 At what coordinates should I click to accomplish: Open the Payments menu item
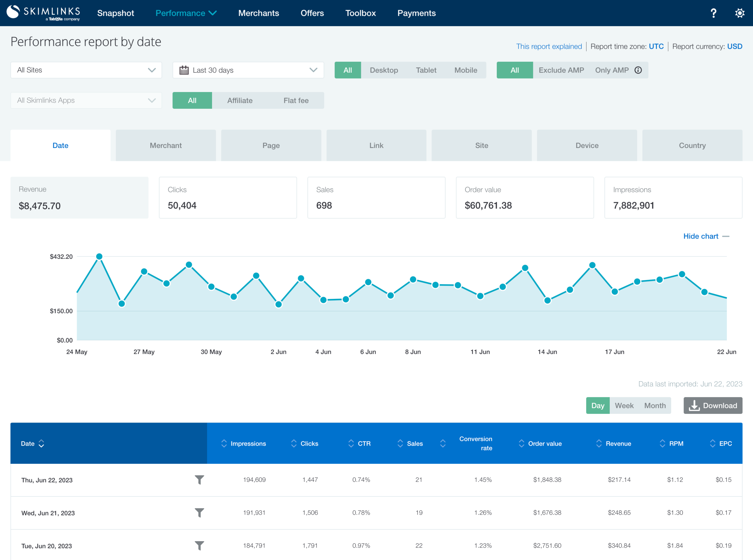coord(416,13)
